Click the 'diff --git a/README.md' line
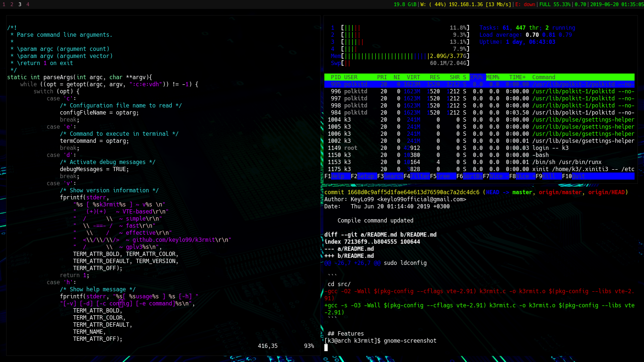The image size is (644, 362). click(380, 235)
